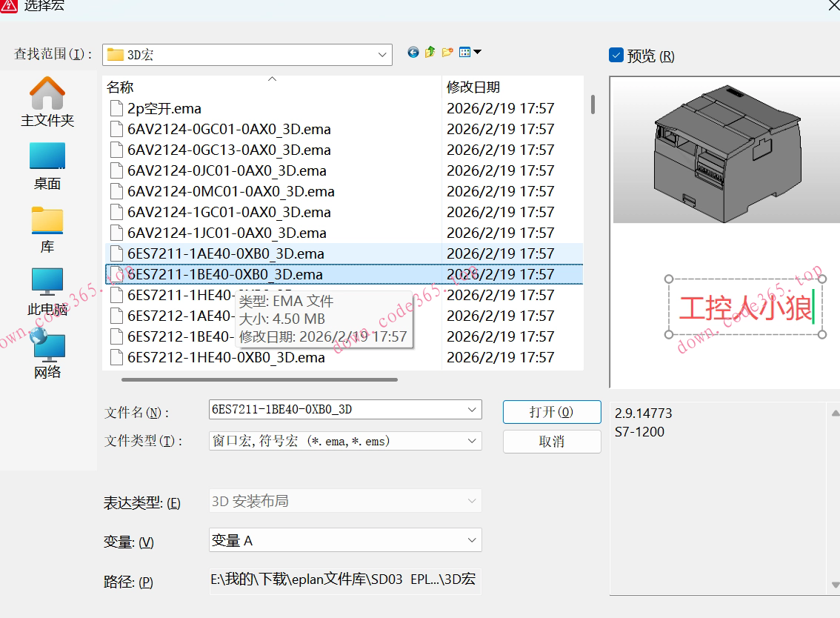Open the 变量 dropdown to change variant

click(472, 540)
